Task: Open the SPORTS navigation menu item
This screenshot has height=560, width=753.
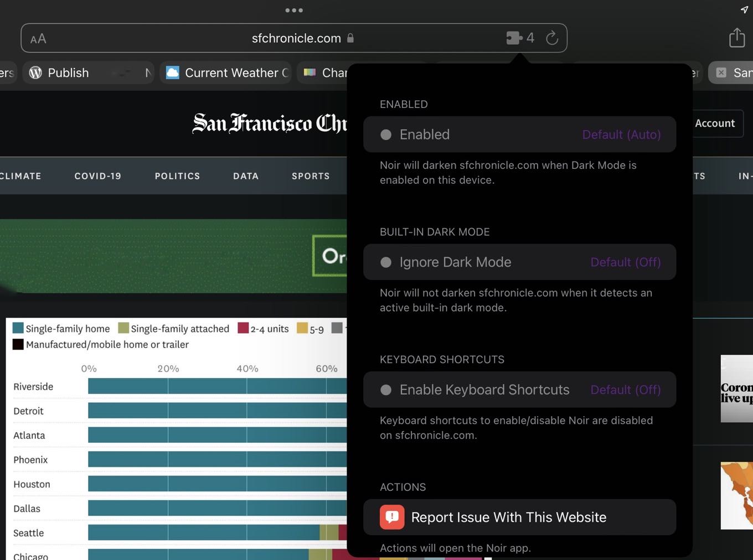Action: point(311,176)
